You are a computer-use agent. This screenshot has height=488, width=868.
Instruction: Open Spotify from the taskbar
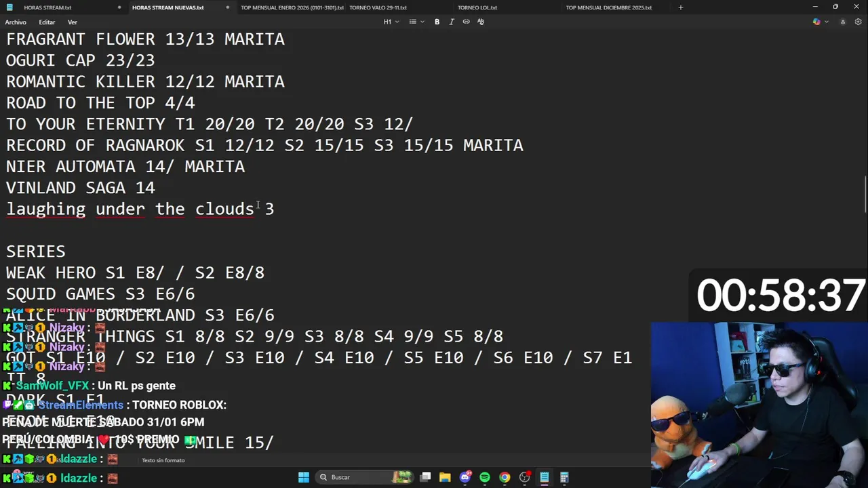(485, 477)
